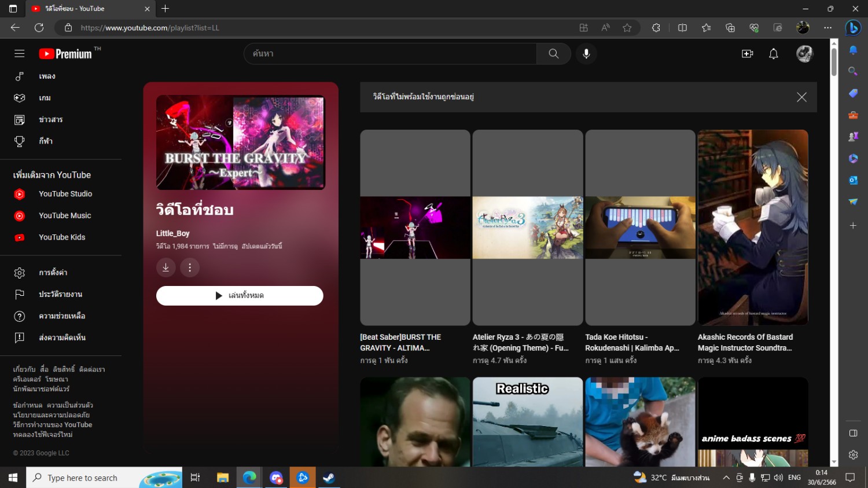Open the YouTube account avatar menu
The height and width of the screenshot is (488, 868).
804,54
